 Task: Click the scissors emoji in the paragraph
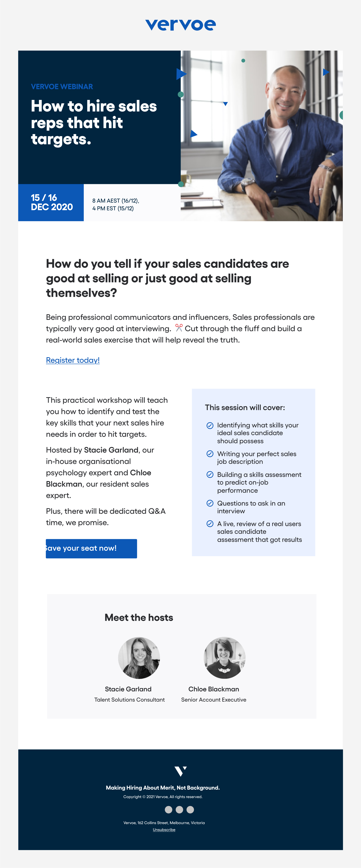pos(179,327)
